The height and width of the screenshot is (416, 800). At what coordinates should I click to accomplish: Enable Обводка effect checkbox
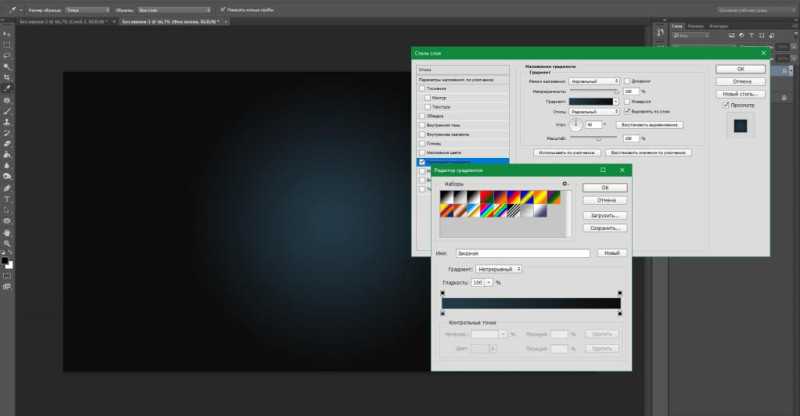[422, 116]
